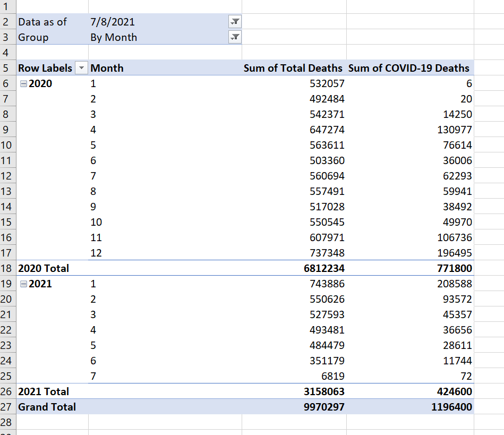
Task: Select cell with value 560694
Action: (294, 176)
